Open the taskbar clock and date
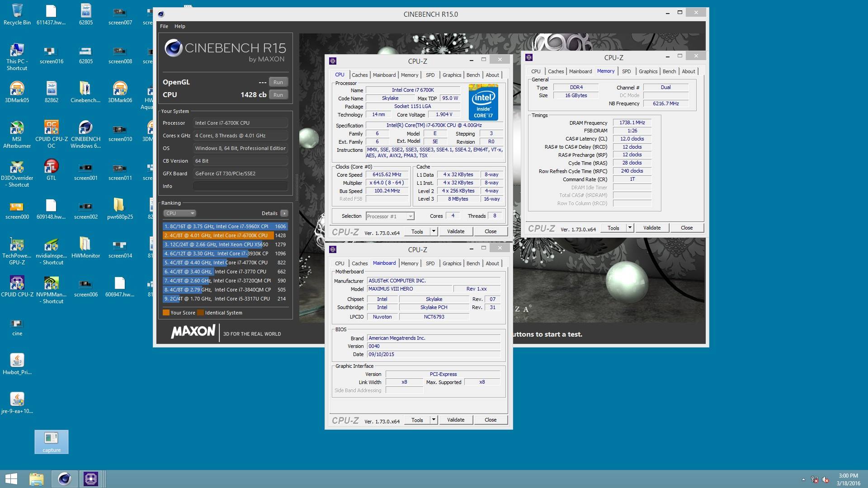The width and height of the screenshot is (868, 488). pos(848,479)
